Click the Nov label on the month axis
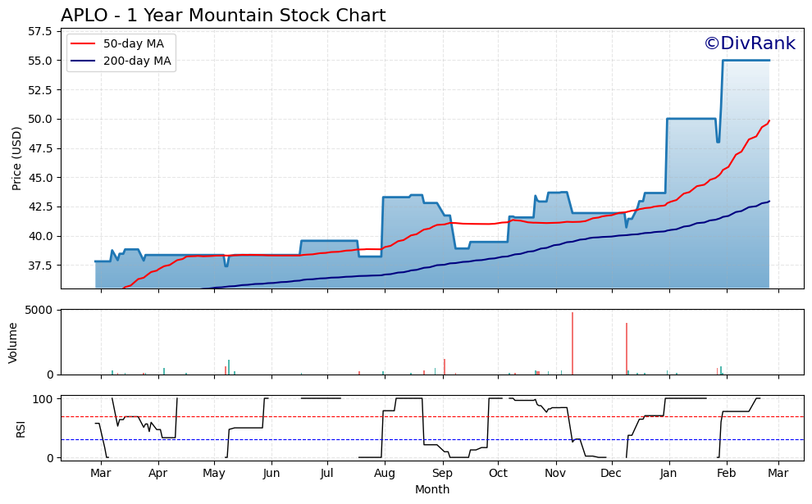This screenshot has height=504, width=812. point(555,474)
